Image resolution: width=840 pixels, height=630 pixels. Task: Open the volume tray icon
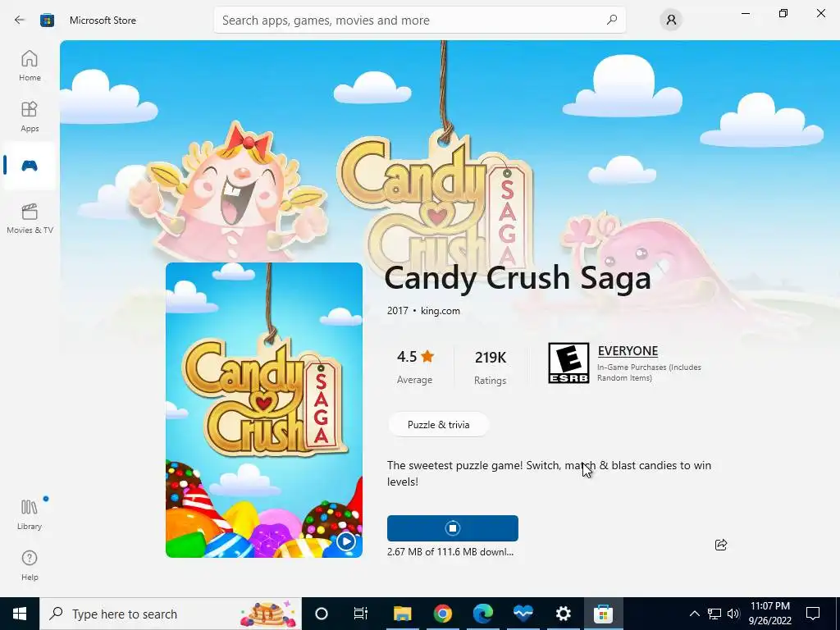733,614
